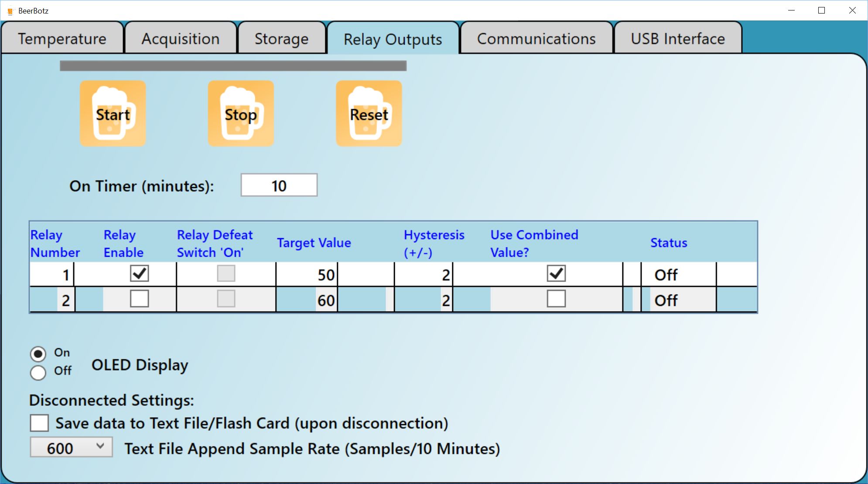Click the Reset beer mug icon

tap(369, 113)
